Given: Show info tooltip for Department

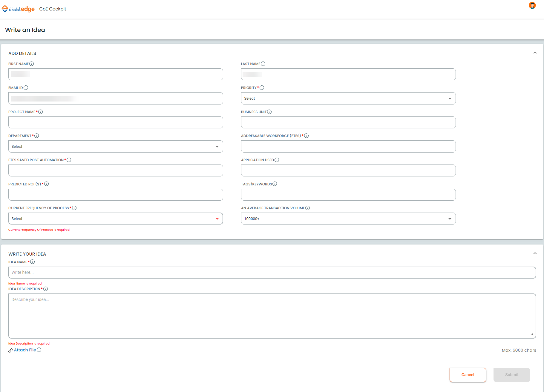Looking at the screenshot, I should pos(37,136).
